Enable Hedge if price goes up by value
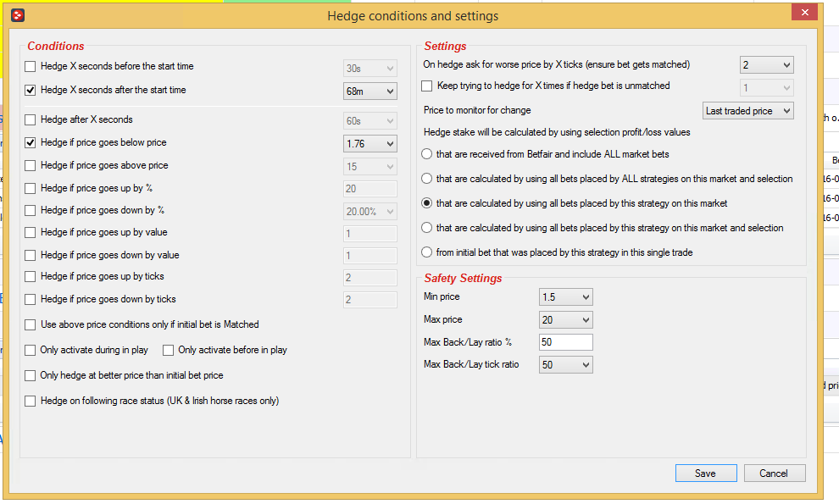The height and width of the screenshot is (504, 839). pyautogui.click(x=31, y=232)
